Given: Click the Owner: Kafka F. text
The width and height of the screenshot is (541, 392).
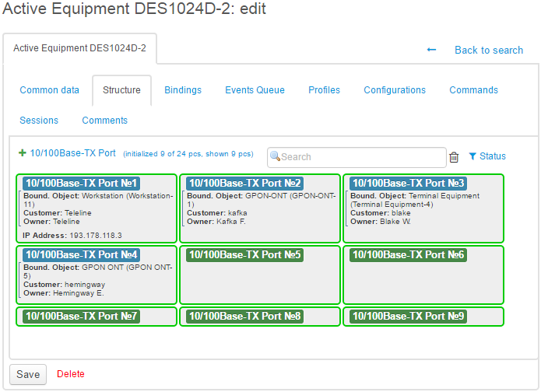Looking at the screenshot, I should pos(216,222).
